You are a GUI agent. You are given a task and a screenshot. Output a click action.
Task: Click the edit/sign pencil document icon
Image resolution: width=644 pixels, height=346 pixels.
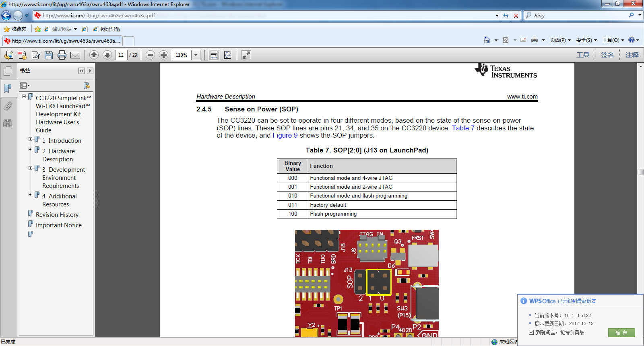pyautogui.click(x=35, y=55)
